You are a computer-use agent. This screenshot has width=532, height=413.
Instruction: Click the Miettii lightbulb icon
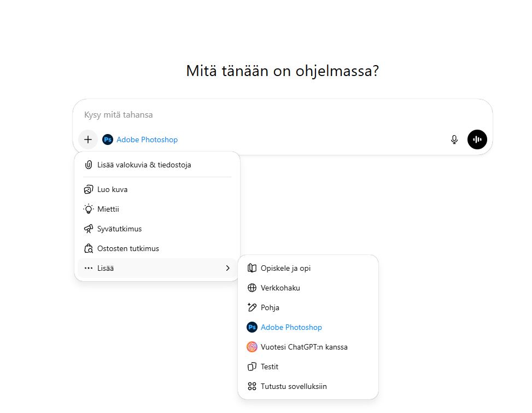tap(89, 209)
